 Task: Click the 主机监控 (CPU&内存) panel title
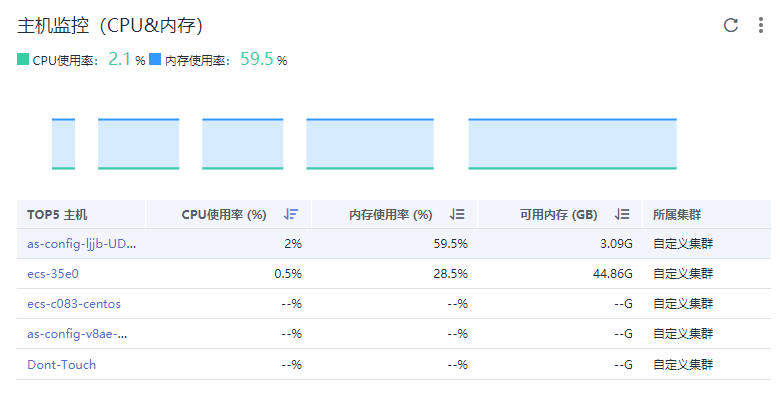tap(110, 25)
